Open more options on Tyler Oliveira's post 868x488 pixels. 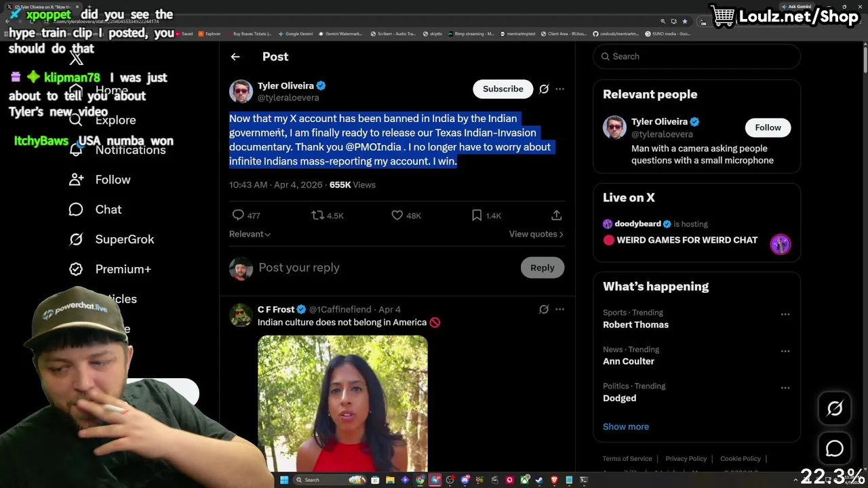coord(559,89)
